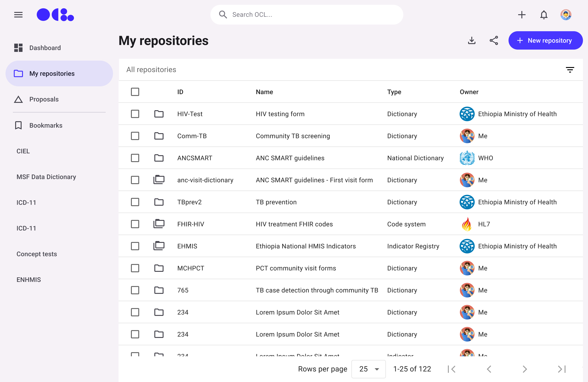
Task: Open the hamburger navigation menu
Action: (x=18, y=15)
